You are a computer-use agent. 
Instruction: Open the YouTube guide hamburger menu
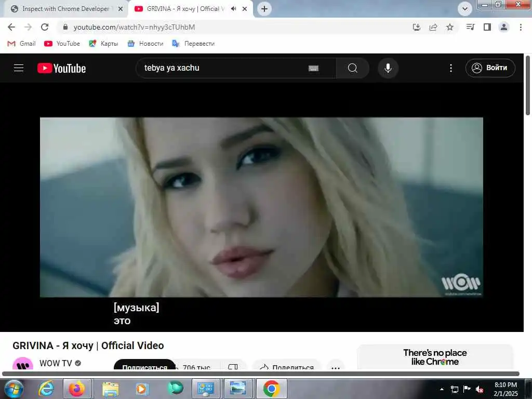click(x=19, y=68)
